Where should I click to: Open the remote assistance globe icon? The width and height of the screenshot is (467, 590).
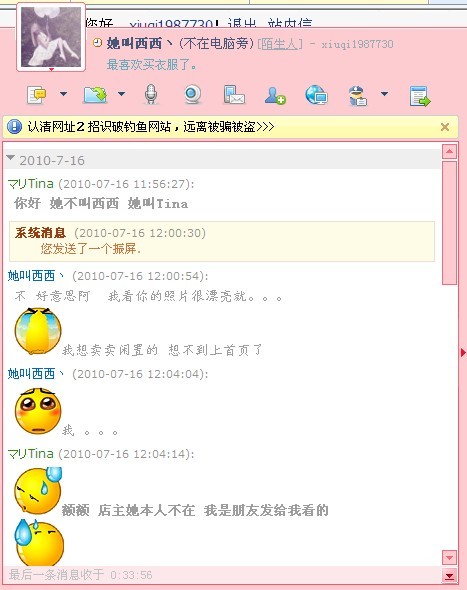click(316, 95)
